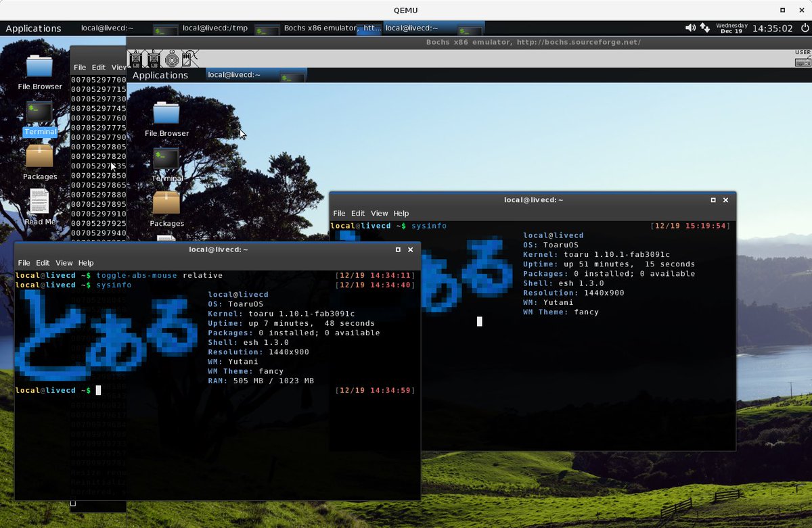Click the 00705297790 row in background terminal
The height and width of the screenshot is (528, 812).
(x=99, y=137)
